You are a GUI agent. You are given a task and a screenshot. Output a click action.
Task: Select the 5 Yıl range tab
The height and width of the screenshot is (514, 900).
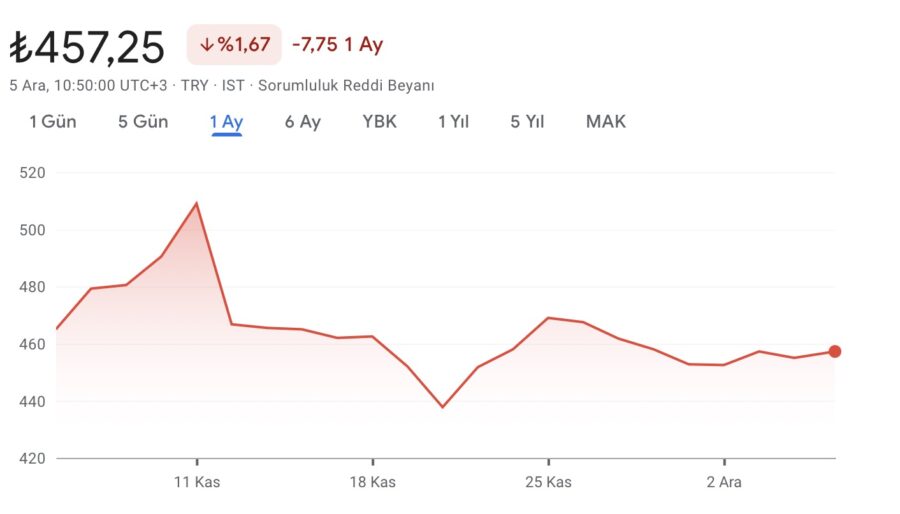point(527,122)
